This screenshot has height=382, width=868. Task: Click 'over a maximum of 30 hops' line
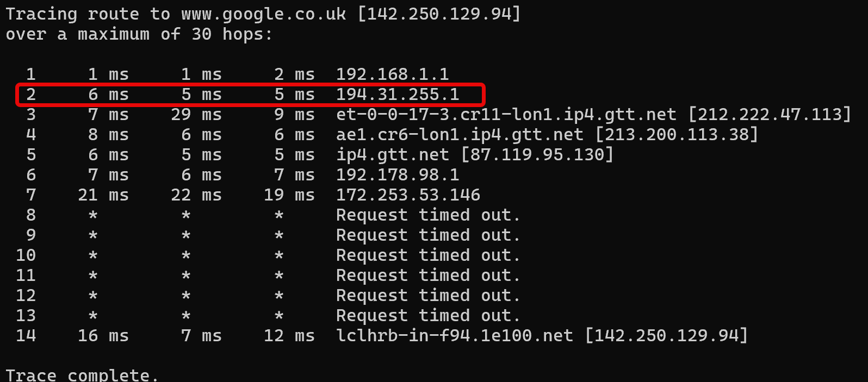pos(139,34)
